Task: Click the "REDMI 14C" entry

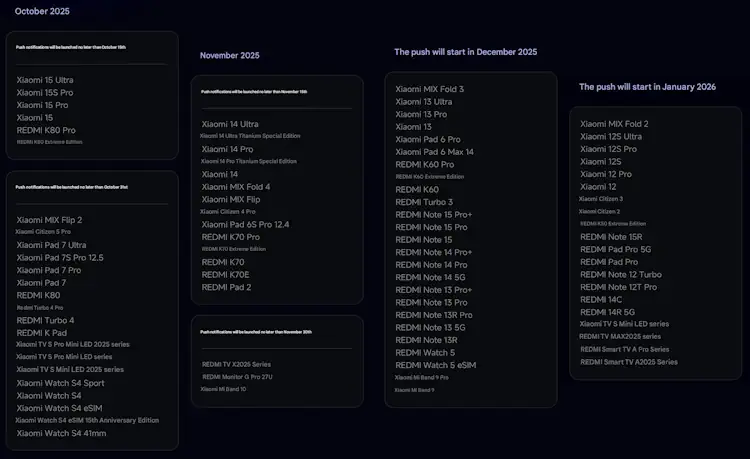Action: point(601,300)
